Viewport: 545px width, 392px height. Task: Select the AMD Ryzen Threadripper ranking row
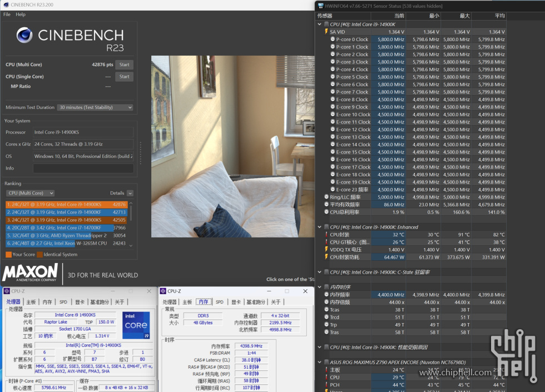pyautogui.click(x=66, y=236)
